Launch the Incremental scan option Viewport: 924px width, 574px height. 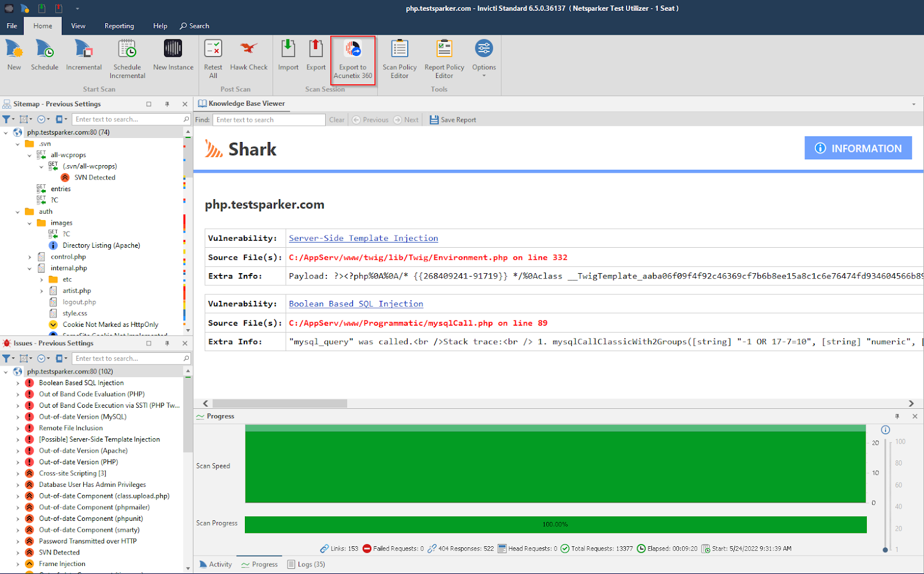[x=84, y=55]
